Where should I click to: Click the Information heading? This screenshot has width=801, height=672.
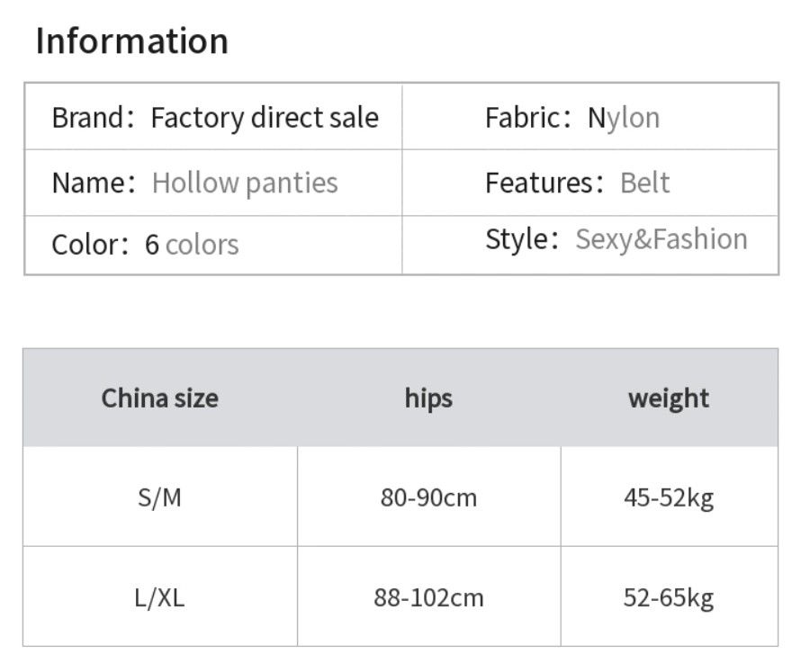point(131,41)
